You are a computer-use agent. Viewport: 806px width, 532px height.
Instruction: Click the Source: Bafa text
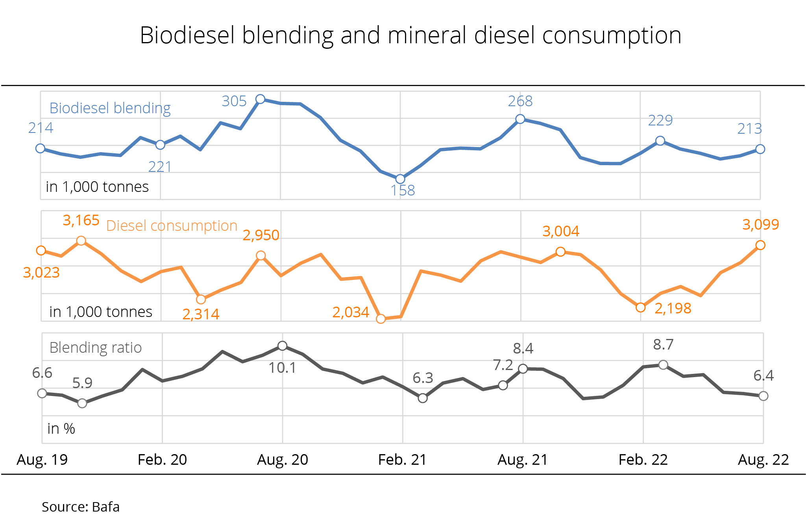(x=81, y=507)
